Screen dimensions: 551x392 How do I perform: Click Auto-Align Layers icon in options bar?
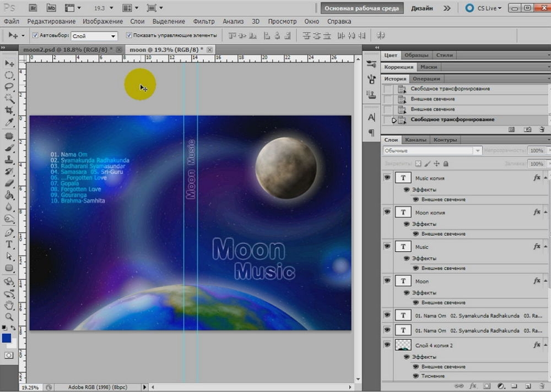pyautogui.click(x=381, y=35)
